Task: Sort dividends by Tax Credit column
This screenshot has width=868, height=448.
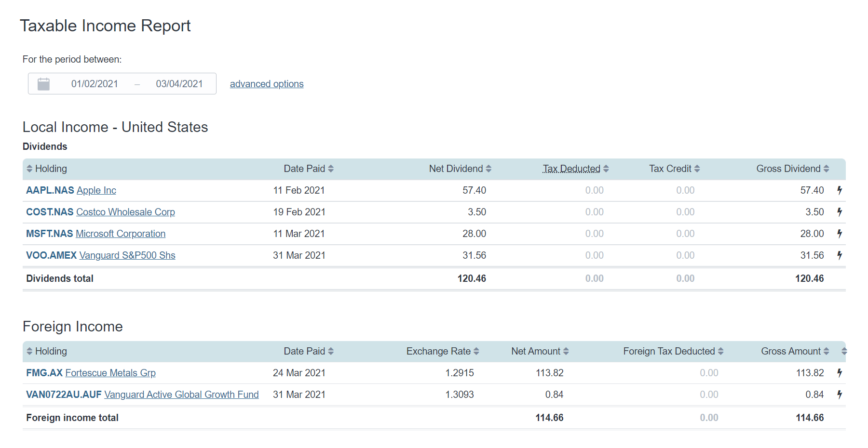Action: click(x=674, y=169)
